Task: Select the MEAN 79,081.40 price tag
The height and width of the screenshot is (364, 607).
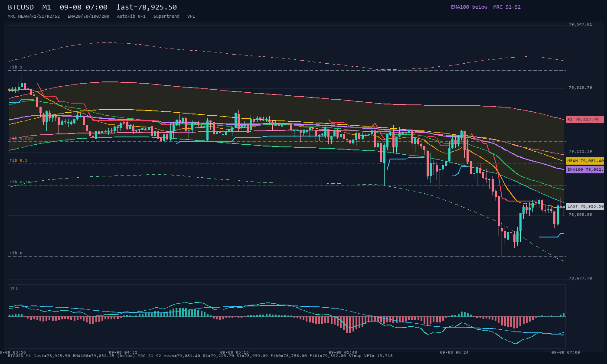Action: click(x=585, y=161)
